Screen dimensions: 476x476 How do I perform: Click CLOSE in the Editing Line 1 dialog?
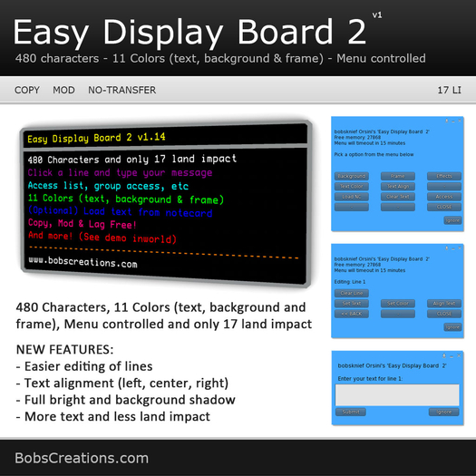pyautogui.click(x=444, y=314)
